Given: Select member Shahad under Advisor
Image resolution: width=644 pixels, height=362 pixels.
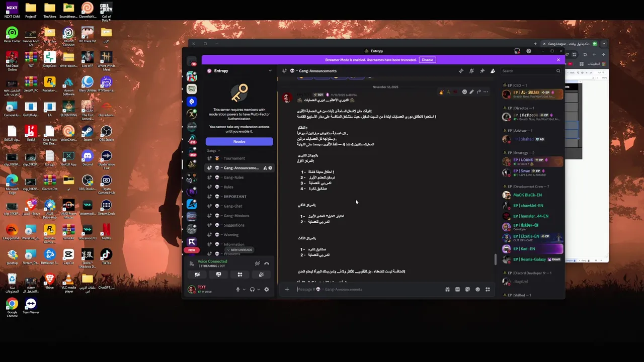Looking at the screenshot, I should pos(532,139).
